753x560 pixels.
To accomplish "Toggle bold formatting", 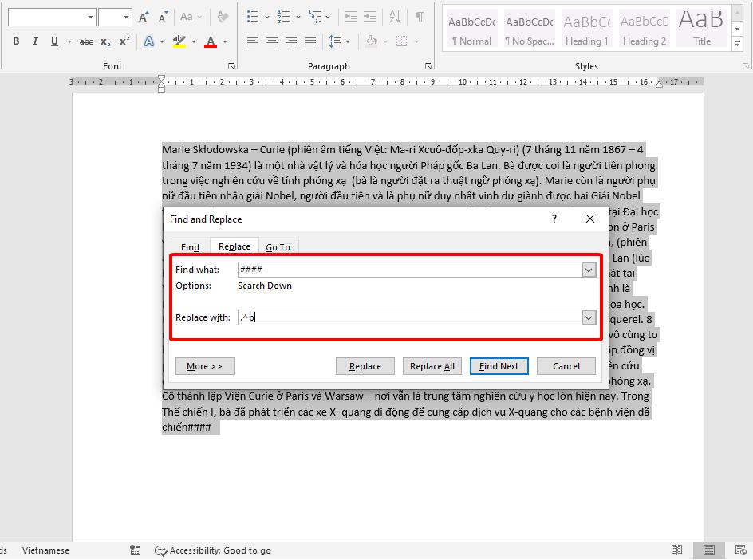I will [15, 41].
